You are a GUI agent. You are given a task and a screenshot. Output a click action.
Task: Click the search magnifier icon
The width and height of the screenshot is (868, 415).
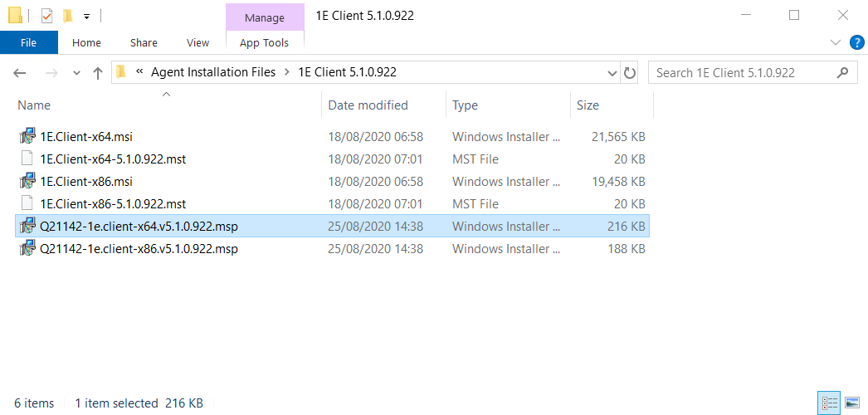click(x=842, y=72)
